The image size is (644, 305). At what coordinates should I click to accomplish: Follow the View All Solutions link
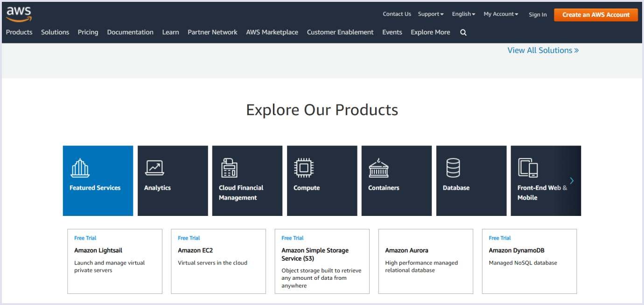pyautogui.click(x=543, y=50)
